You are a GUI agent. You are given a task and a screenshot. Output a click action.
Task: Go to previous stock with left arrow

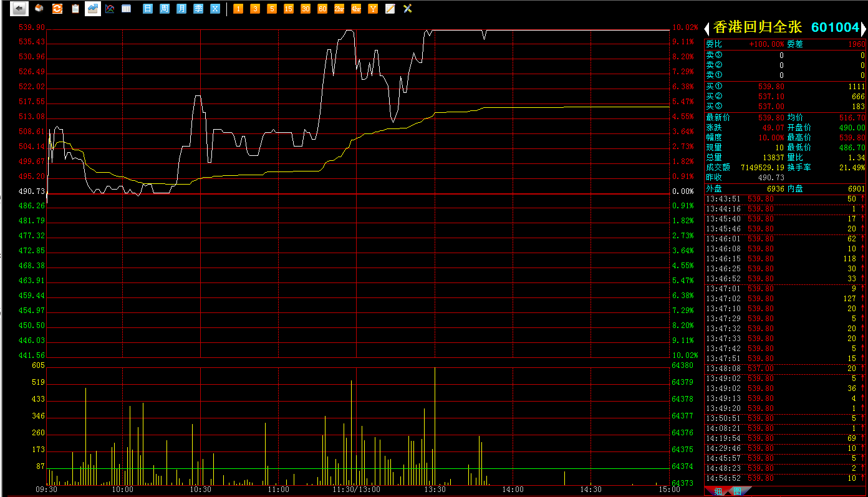[707, 28]
